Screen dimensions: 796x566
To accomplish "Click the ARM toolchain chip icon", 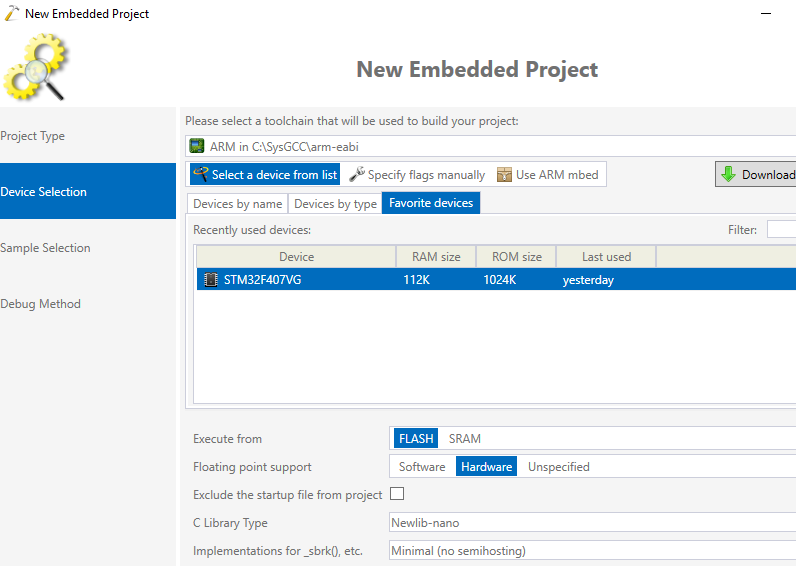I will tap(197, 147).
